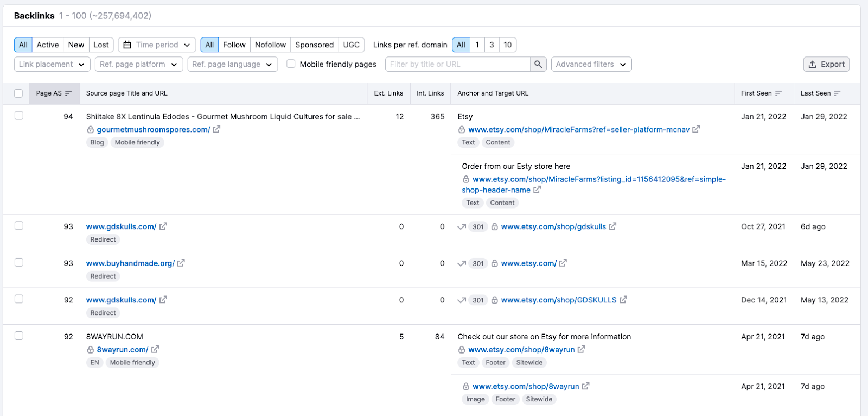The width and height of the screenshot is (868, 416).
Task: Open external link icon next to buyhandmade.org
Action: 181,263
